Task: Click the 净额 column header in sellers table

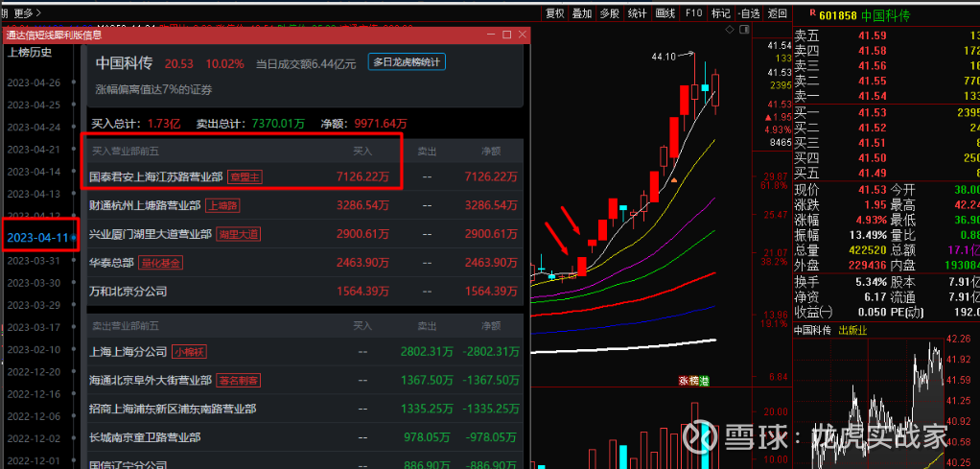Action: click(x=491, y=326)
